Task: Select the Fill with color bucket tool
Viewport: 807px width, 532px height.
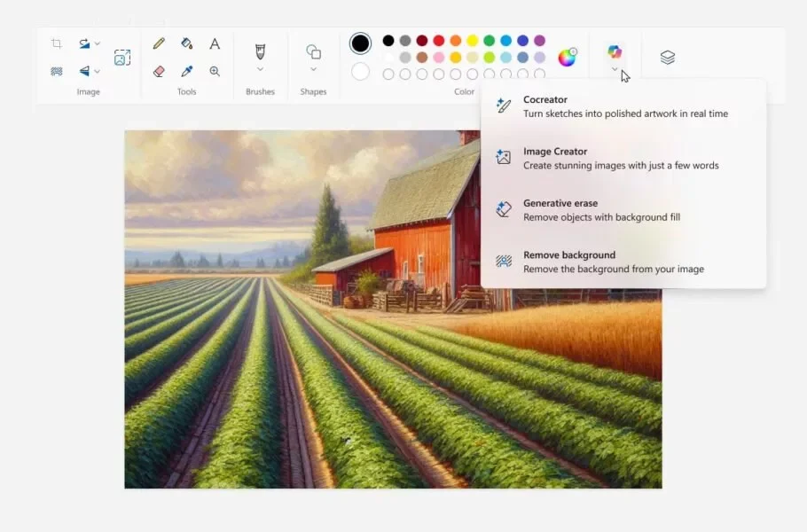Action: pyautogui.click(x=187, y=43)
